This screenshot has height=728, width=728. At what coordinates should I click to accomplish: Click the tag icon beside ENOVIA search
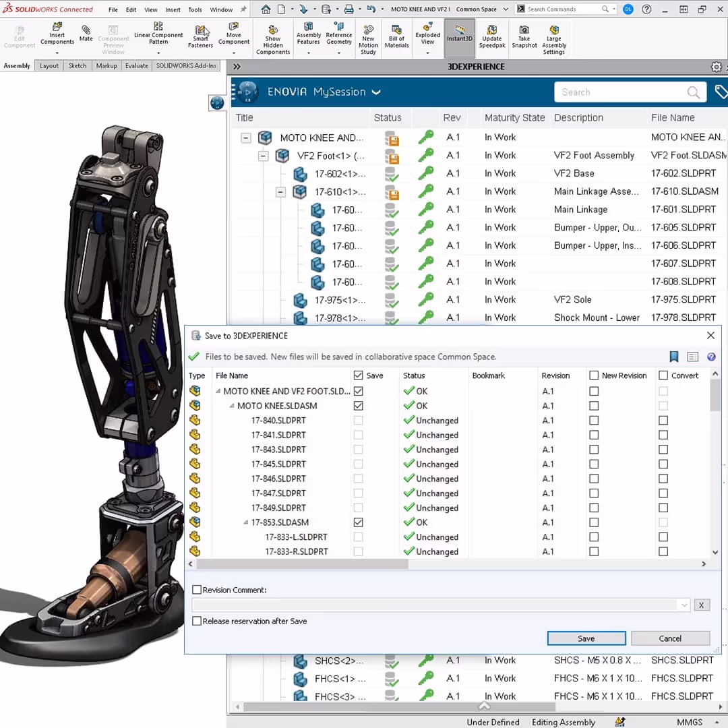[721, 92]
